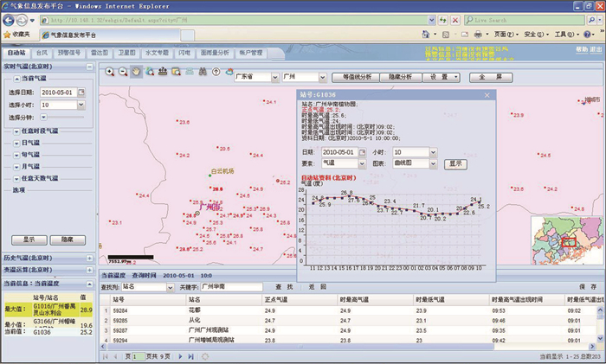Image resolution: width=606 pixels, height=364 pixels.
Task: Switch to the 雷达图 tab
Action: 99,53
